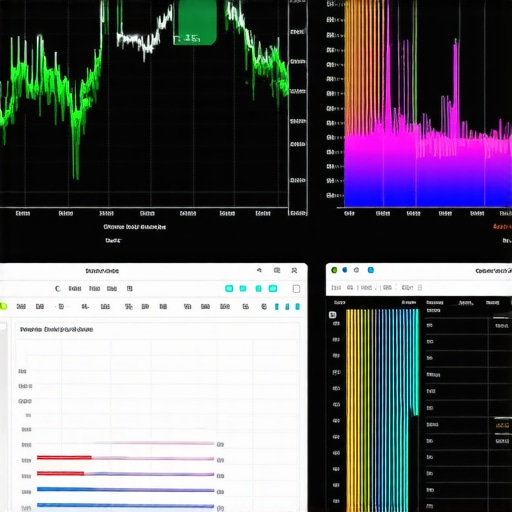Click the first text item after the refresh icon in the white window toolbar
Viewport: 512px width, 512px height.
click(x=75, y=289)
